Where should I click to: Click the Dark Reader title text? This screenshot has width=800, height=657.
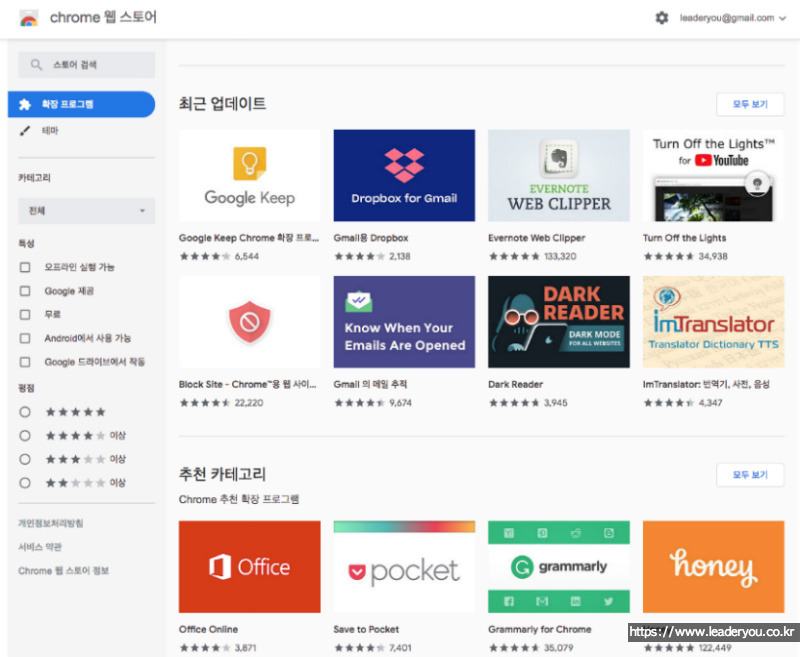tap(515, 385)
